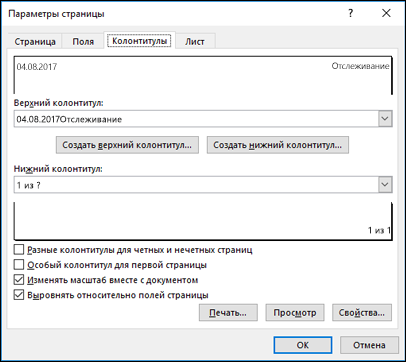
Task: Select the Колонтитулы tab
Action: click(x=139, y=41)
